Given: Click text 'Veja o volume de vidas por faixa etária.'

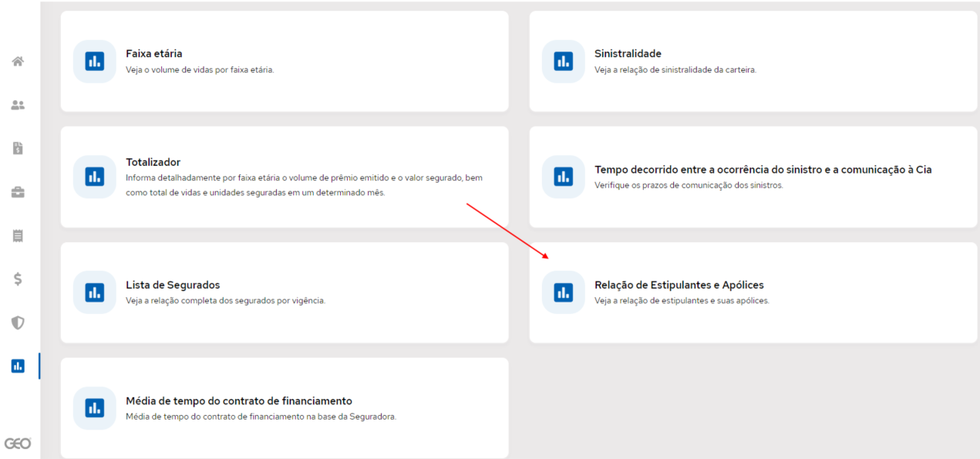Looking at the screenshot, I should [x=200, y=69].
